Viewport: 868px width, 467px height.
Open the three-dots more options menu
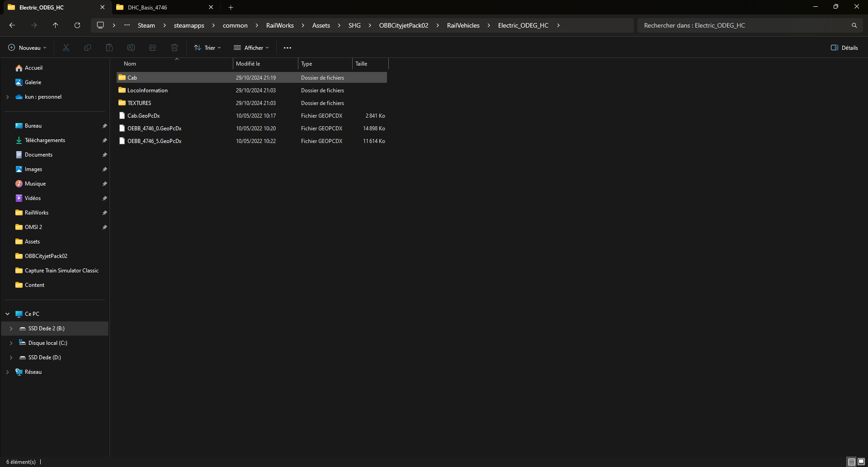288,48
